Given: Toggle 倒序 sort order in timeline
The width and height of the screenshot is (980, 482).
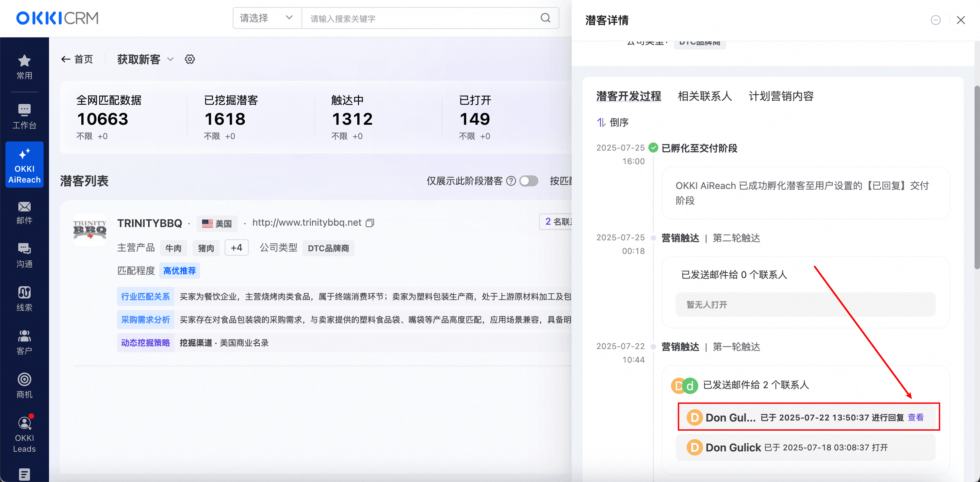Looking at the screenshot, I should point(612,122).
